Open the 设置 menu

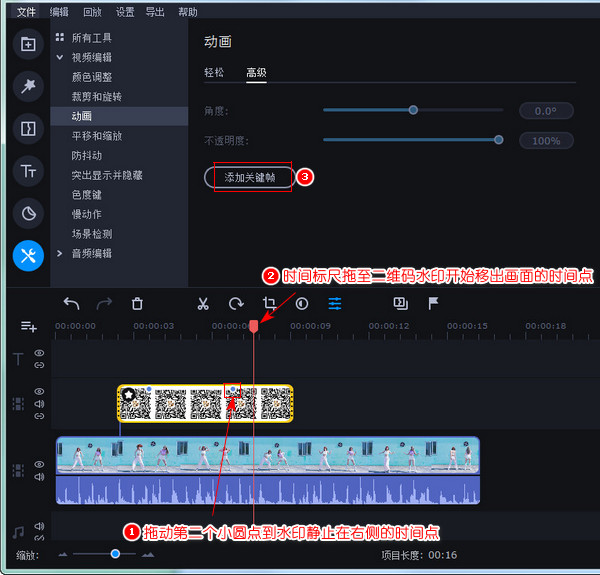(x=125, y=12)
